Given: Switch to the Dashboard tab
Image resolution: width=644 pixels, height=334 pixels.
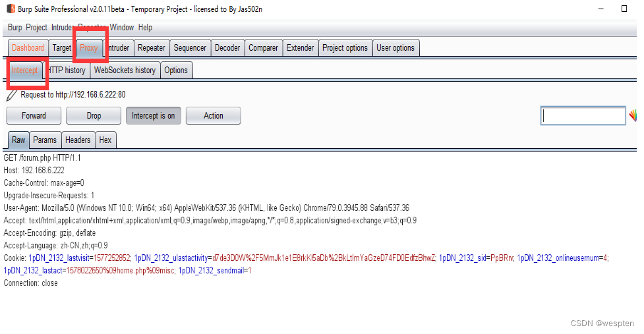Looking at the screenshot, I should [x=28, y=47].
